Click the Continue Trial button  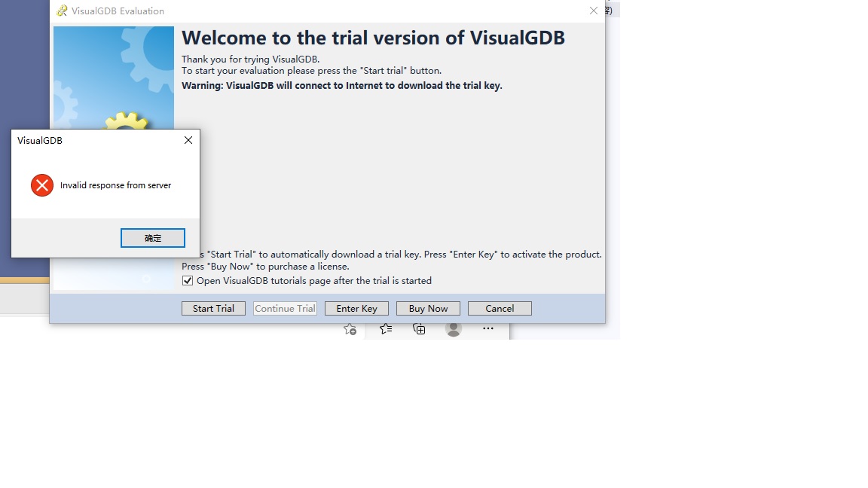(285, 308)
